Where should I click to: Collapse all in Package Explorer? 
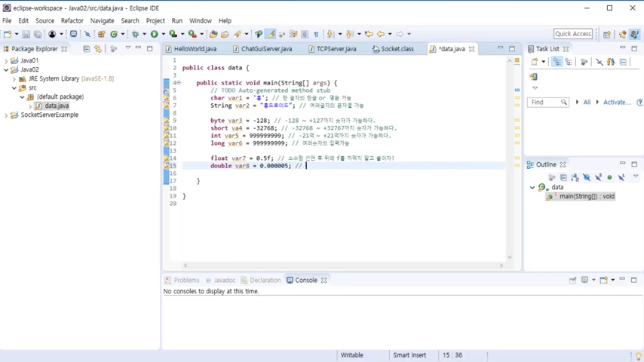point(87,49)
